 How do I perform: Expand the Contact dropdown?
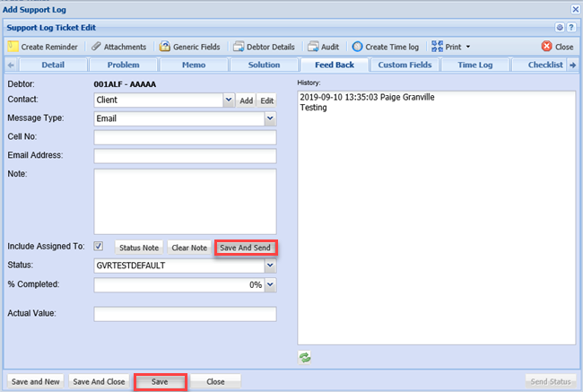click(x=228, y=100)
